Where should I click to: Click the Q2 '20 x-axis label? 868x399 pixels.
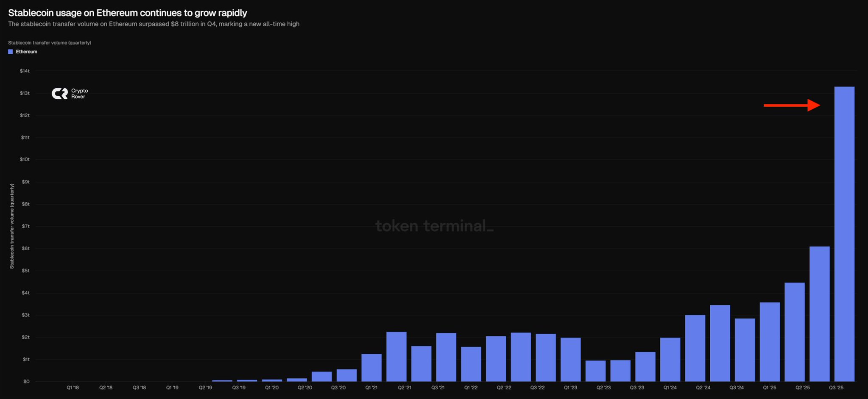[305, 388]
